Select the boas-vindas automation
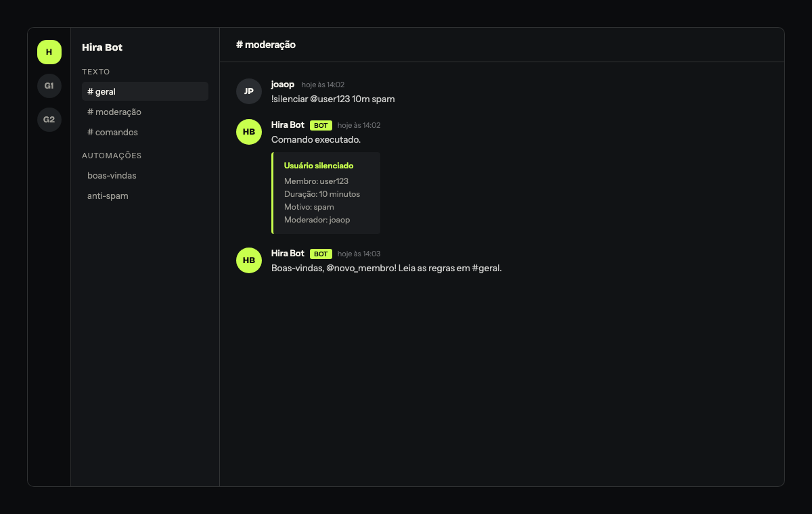Viewport: 812px width, 514px height. coord(145,175)
